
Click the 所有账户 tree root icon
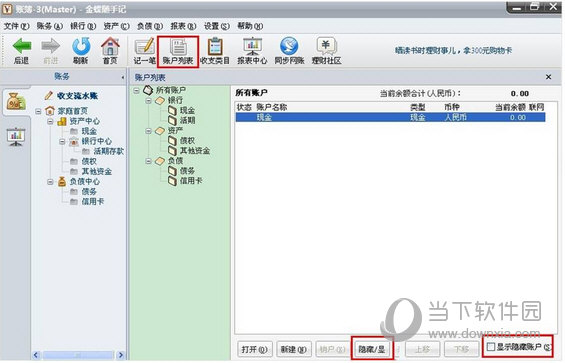148,90
